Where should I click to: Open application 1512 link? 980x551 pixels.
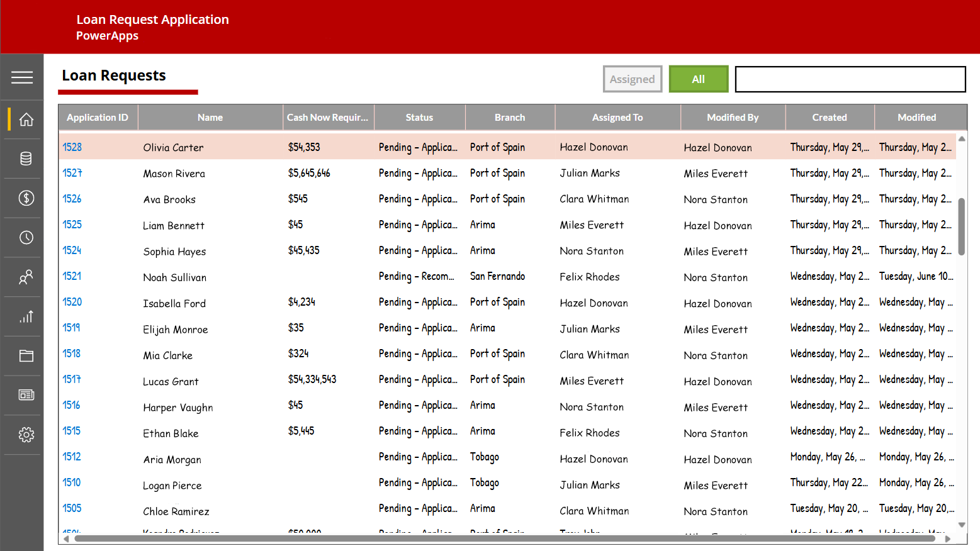pos(71,457)
